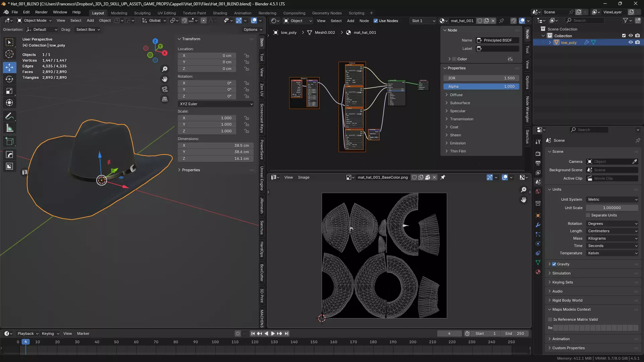Disable the Use Nodes checkbox
Image resolution: width=644 pixels, height=362 pixels.
[376, 21]
